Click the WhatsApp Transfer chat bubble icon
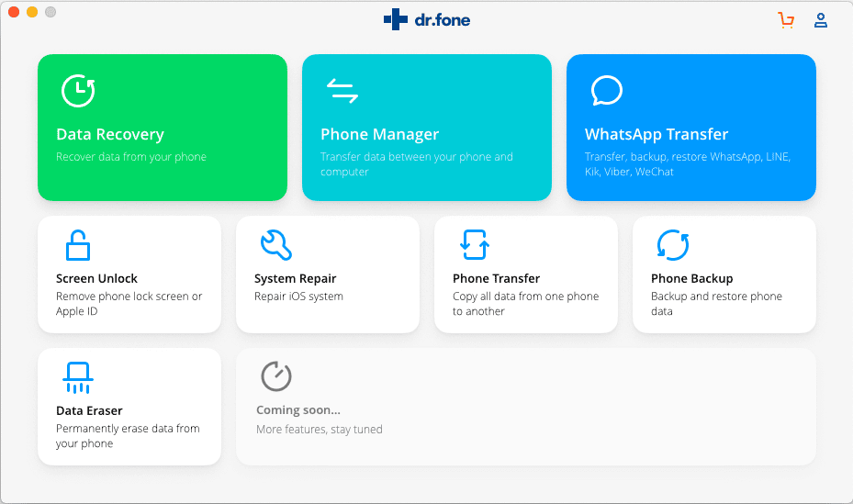Screen dimensions: 853x504 pos(607,90)
